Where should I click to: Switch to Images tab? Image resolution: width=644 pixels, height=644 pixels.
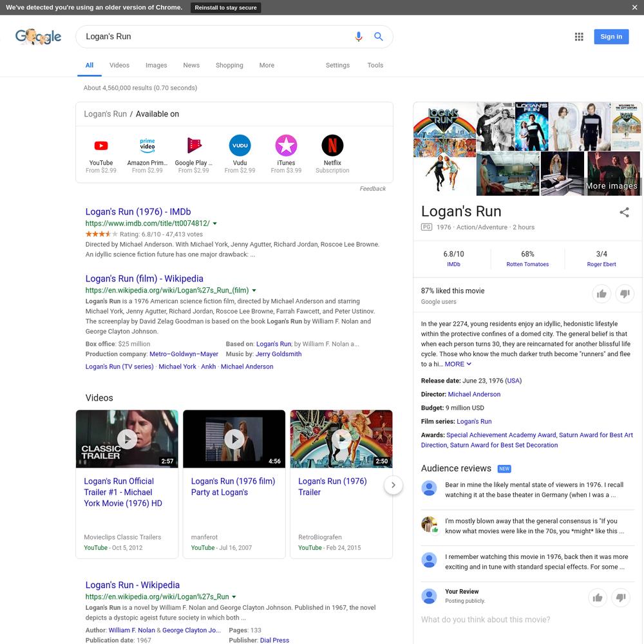(156, 65)
